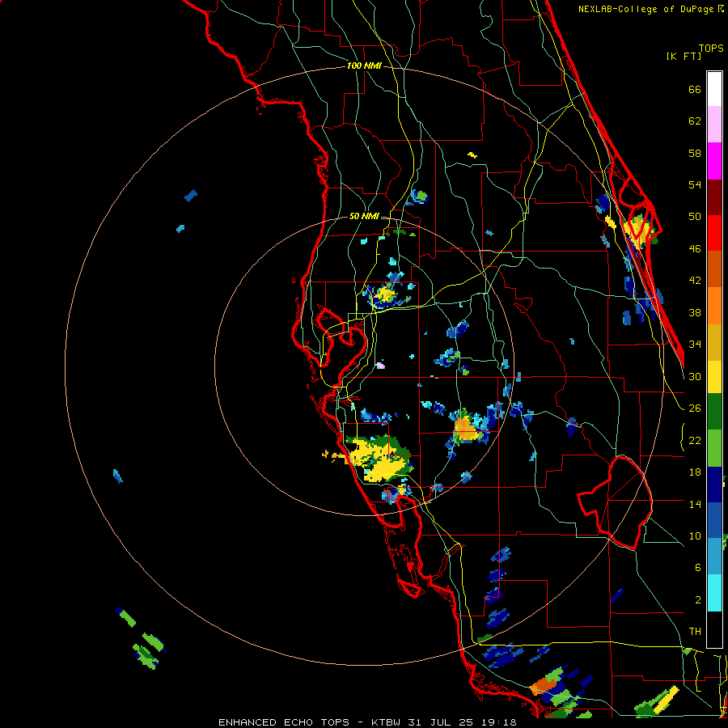Click the ENHANCED ECHO TOPS caption text
The height and width of the screenshot is (728, 728).
284,722
